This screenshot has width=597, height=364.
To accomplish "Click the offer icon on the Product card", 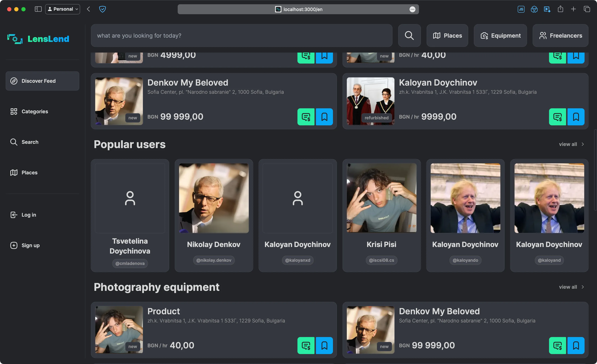I will pyautogui.click(x=306, y=345).
